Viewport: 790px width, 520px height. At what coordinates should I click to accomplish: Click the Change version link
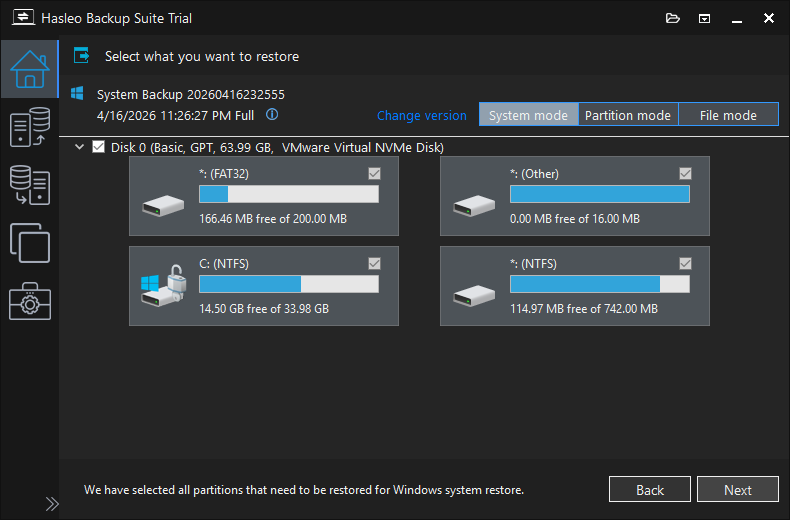422,115
